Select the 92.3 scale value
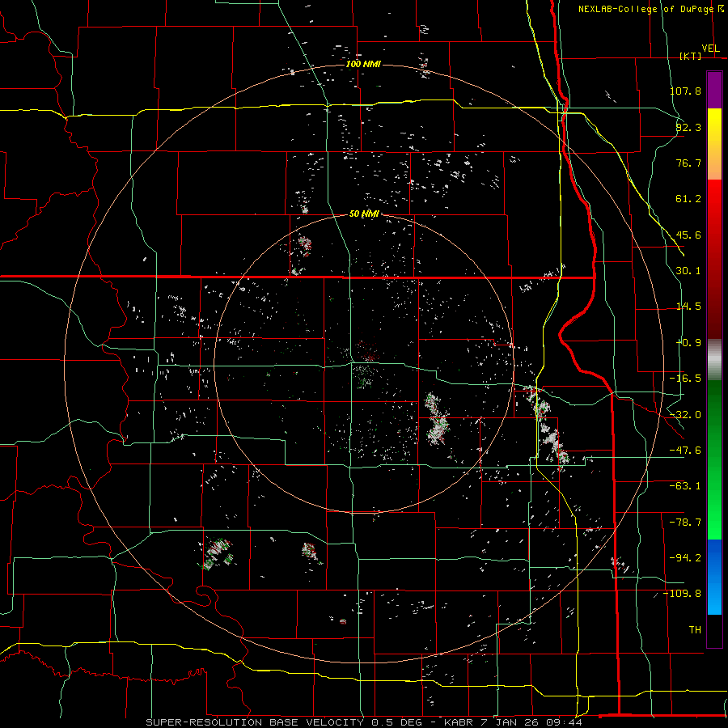This screenshot has width=728, height=728. [x=688, y=127]
